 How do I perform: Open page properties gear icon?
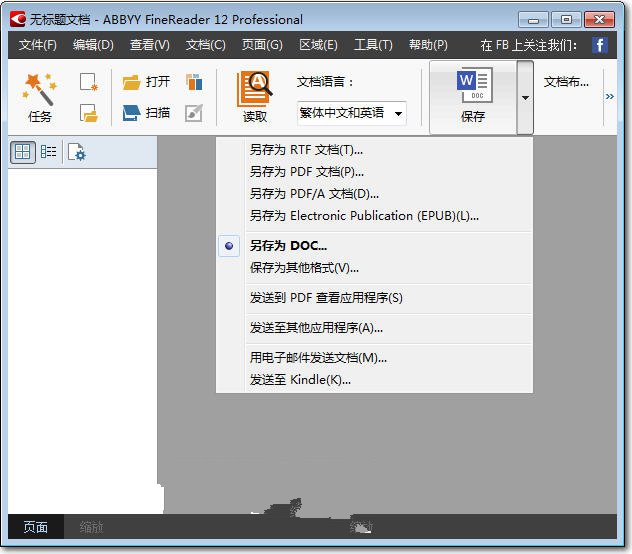coord(77,152)
